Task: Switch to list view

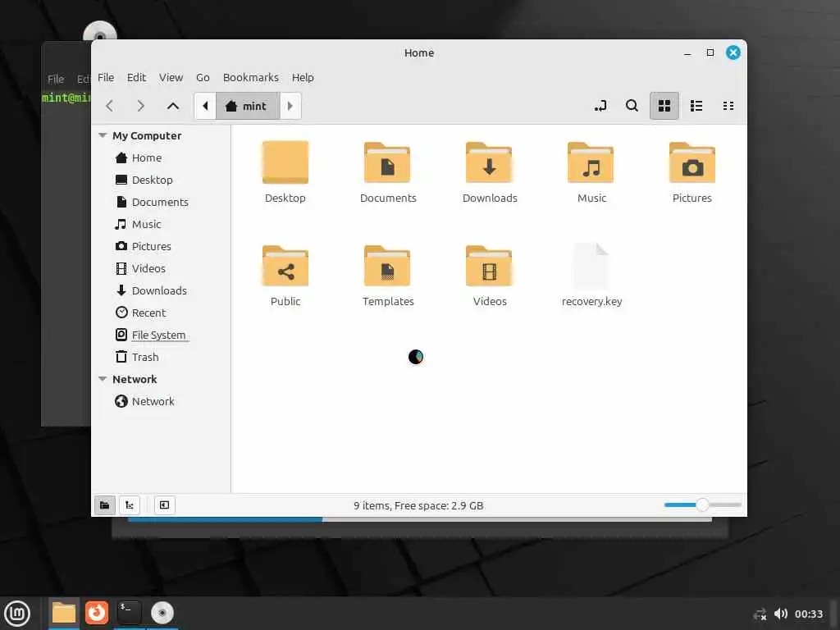Action: click(x=696, y=106)
